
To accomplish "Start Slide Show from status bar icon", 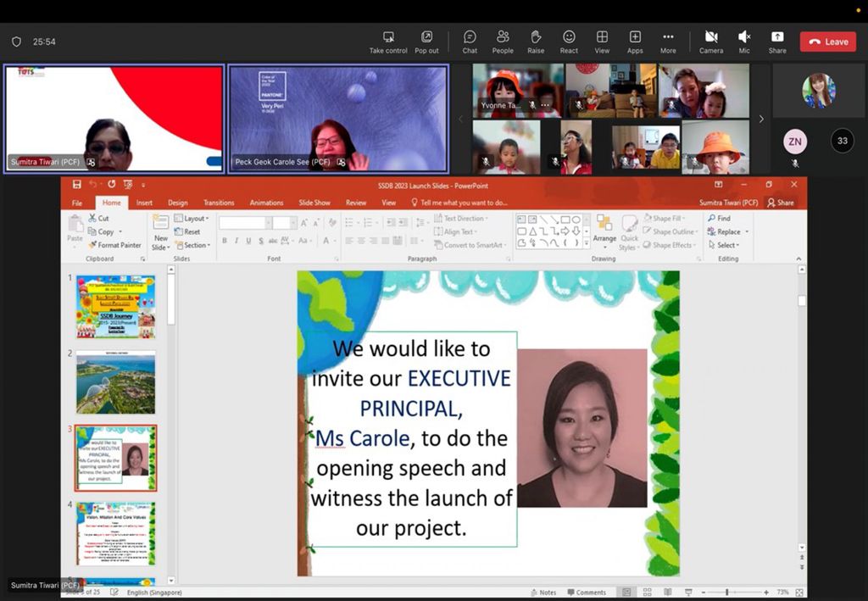I will coord(688,593).
